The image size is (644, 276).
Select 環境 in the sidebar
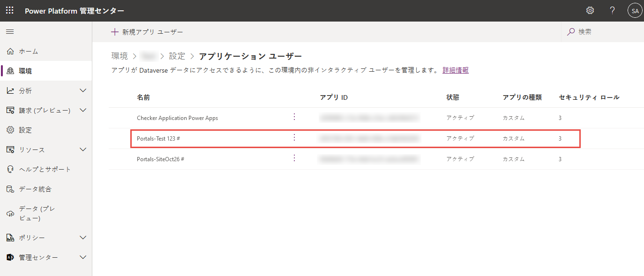[46, 71]
